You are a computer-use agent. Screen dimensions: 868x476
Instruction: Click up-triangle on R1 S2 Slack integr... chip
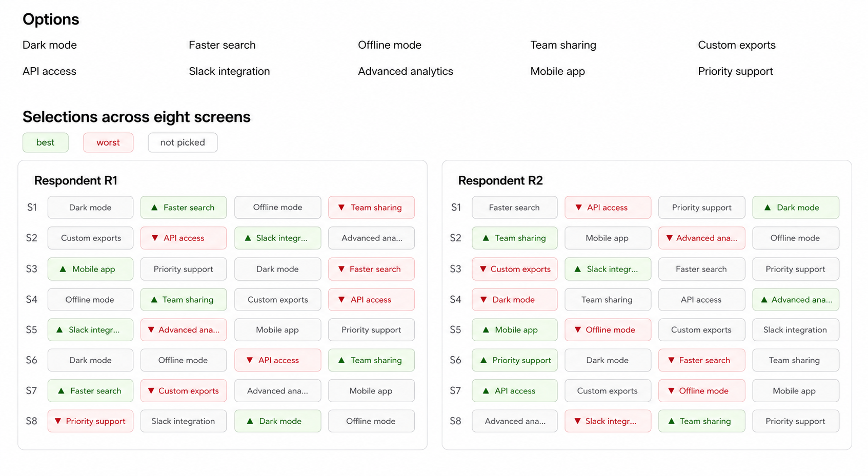[248, 238]
